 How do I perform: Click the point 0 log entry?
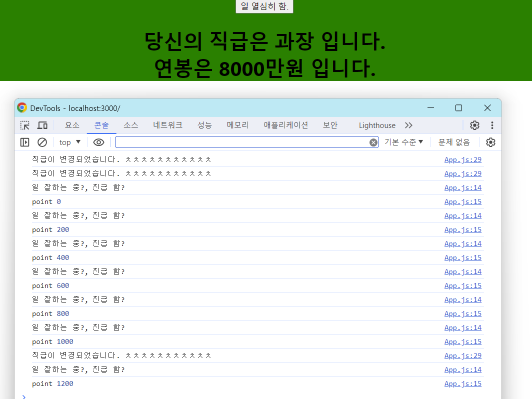[x=46, y=201]
